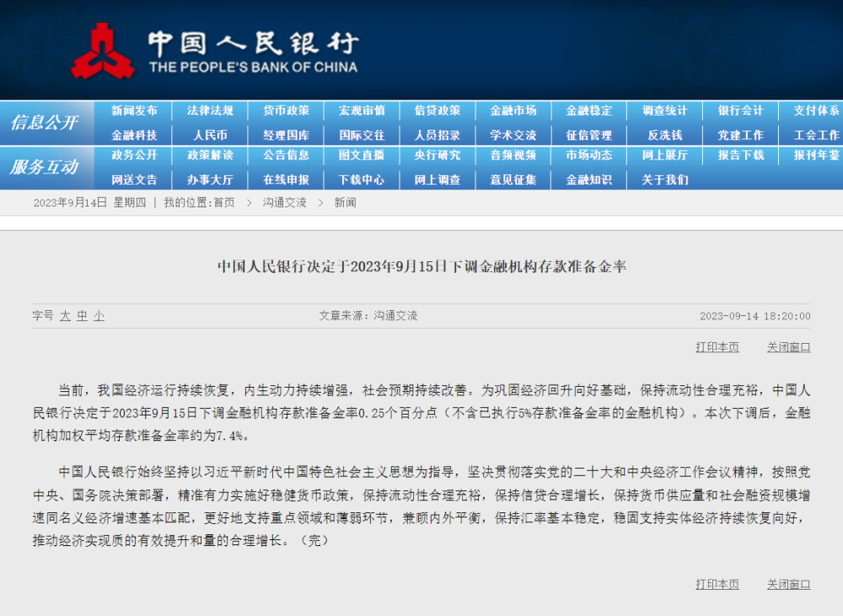The height and width of the screenshot is (616, 843).
Task: Open 下载中心 page
Action: click(362, 179)
